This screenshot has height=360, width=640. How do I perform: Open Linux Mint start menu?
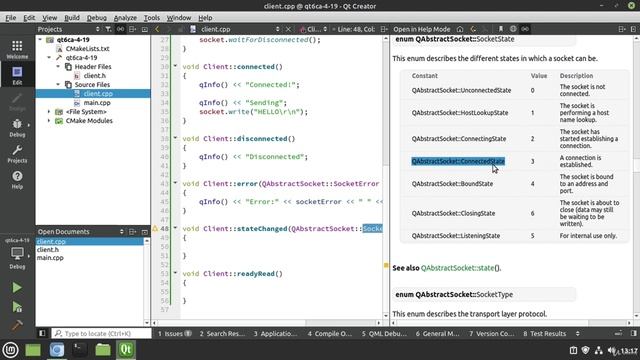point(11,350)
